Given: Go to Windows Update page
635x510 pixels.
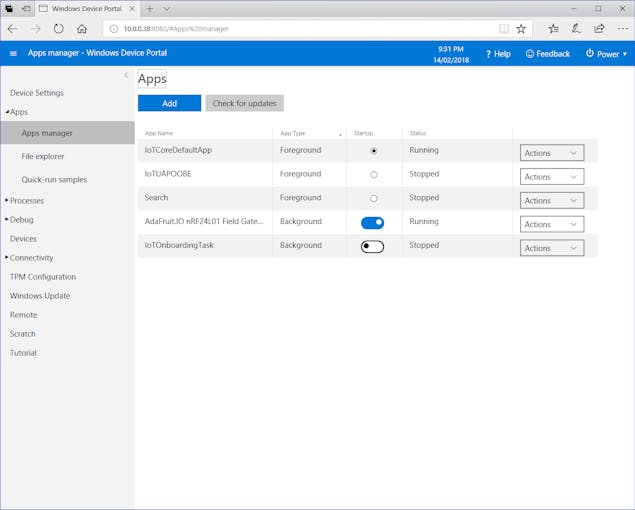Looking at the screenshot, I should (x=41, y=296).
